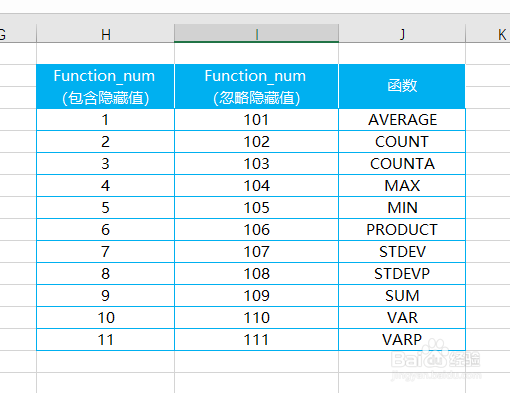Select column H cell with value 8
510x393 pixels.
coord(105,274)
